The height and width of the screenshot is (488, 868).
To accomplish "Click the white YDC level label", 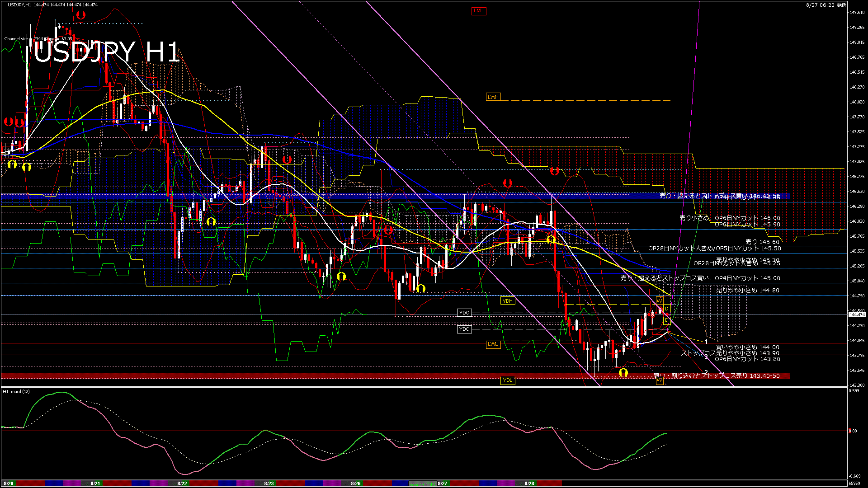I will pyautogui.click(x=464, y=313).
